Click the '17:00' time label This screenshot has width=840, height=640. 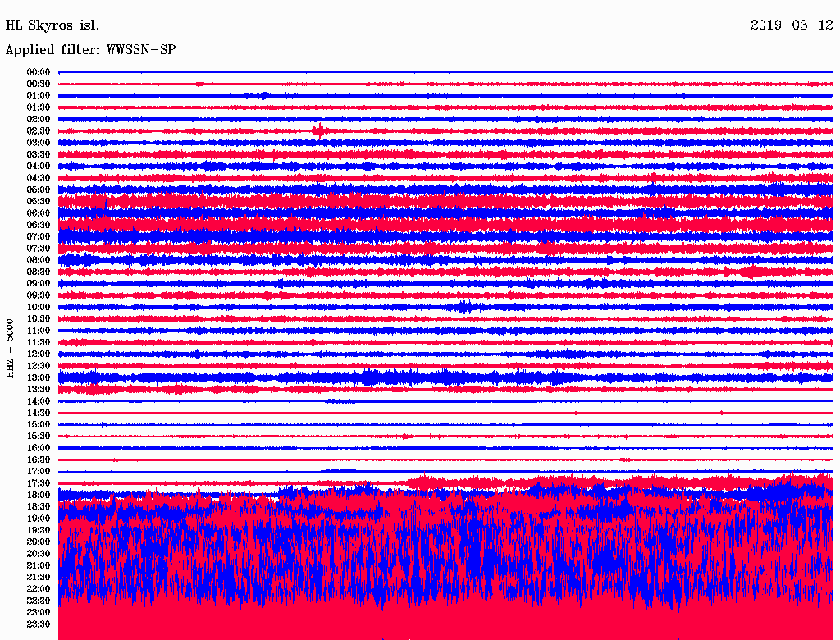39,471
